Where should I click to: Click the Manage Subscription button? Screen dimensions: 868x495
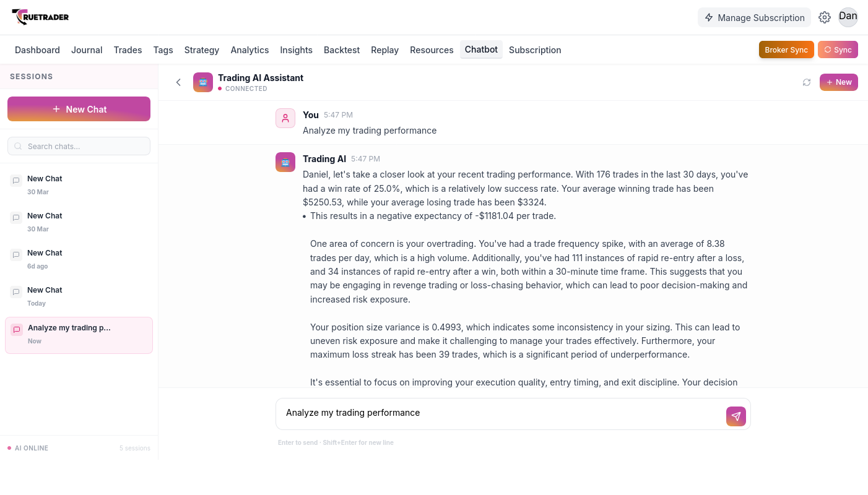(754, 17)
